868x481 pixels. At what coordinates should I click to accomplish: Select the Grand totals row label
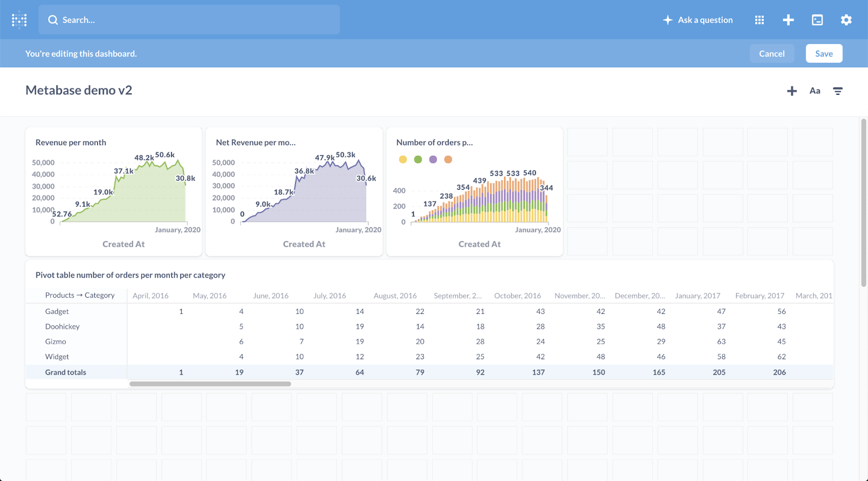66,372
